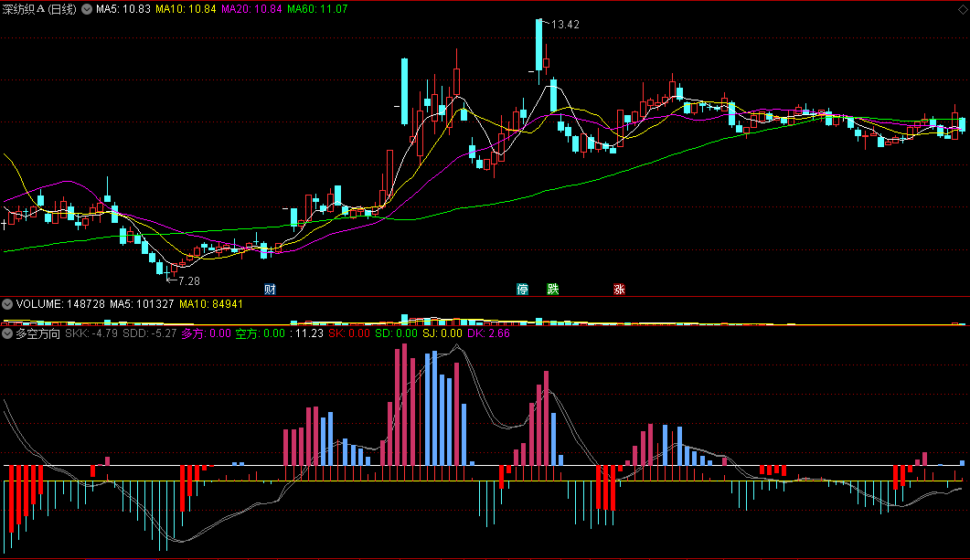Image resolution: width=970 pixels, height=560 pixels.
Task: Click the 7.28 low price label
Action: click(x=189, y=281)
